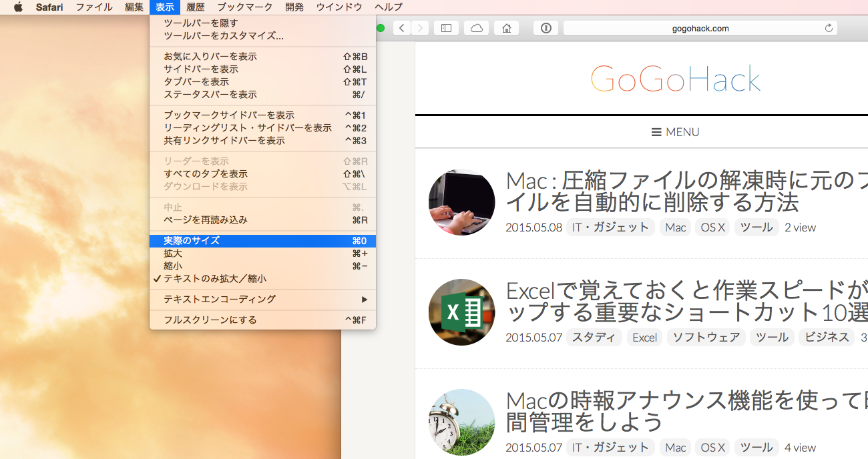Open iCloud Tabs cloud icon
This screenshot has height=459, width=868.
point(477,28)
